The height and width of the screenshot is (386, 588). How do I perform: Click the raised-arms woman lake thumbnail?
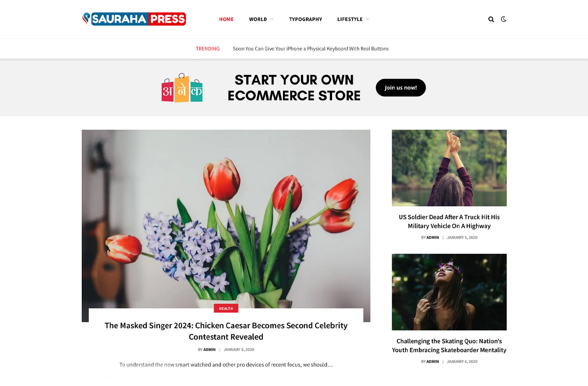click(x=449, y=168)
